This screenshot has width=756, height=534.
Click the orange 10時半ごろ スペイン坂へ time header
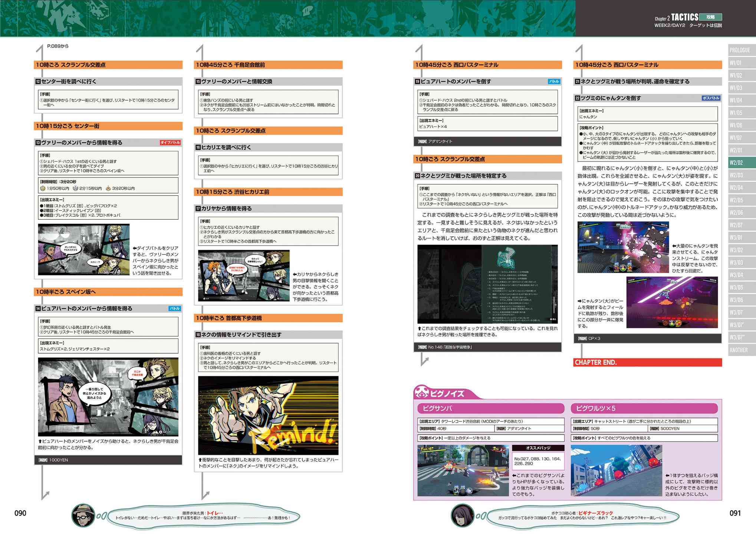[108, 292]
